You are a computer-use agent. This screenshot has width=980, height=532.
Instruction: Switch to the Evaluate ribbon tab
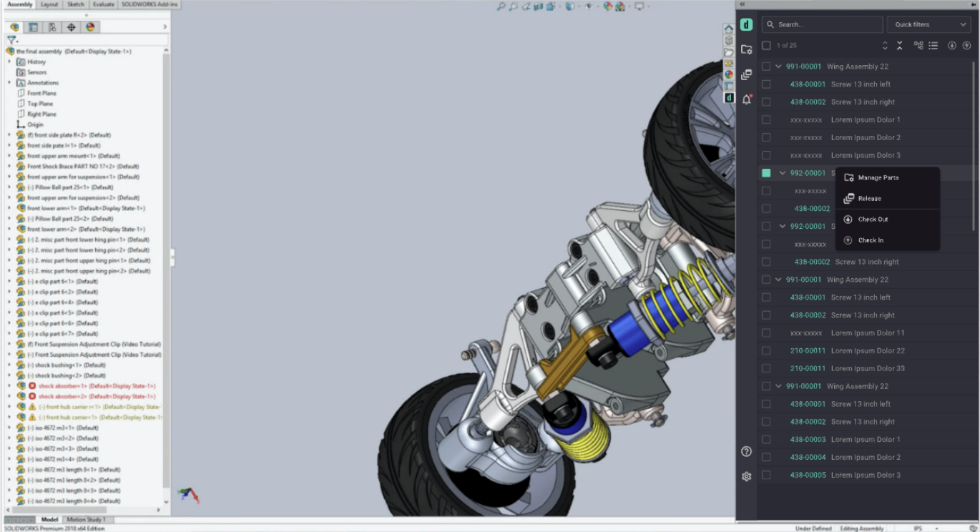click(103, 4)
